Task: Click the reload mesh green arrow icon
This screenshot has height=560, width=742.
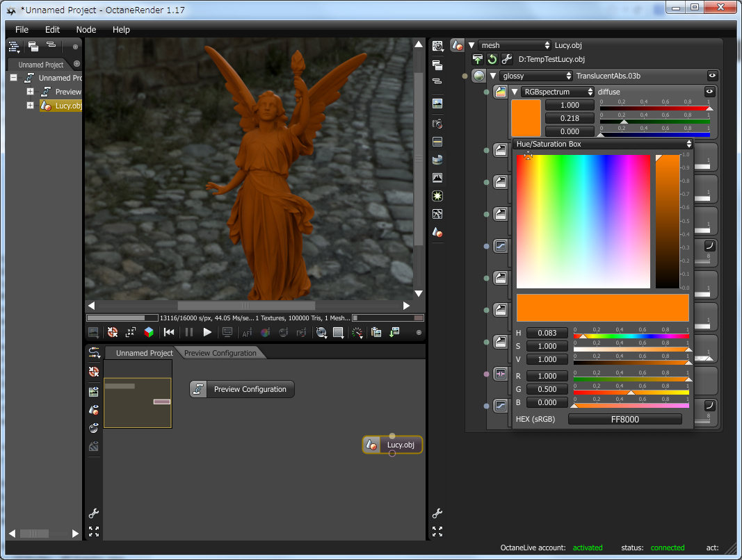Action: tap(492, 59)
